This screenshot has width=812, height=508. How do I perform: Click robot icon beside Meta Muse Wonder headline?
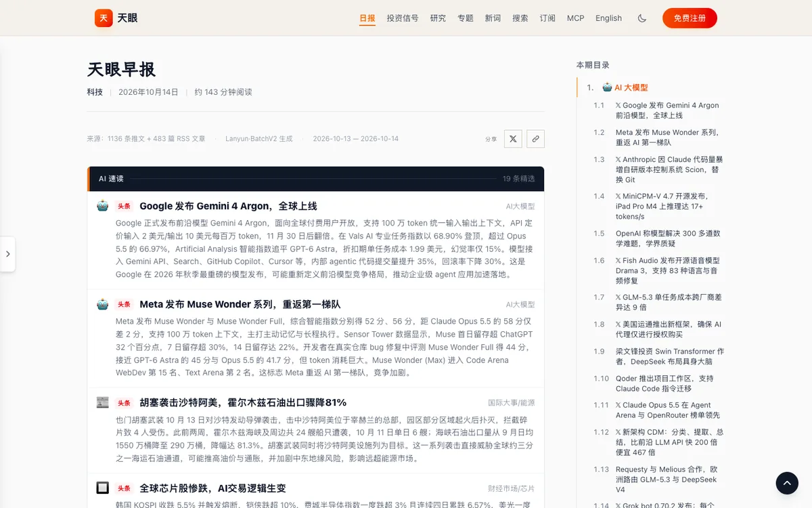point(103,304)
